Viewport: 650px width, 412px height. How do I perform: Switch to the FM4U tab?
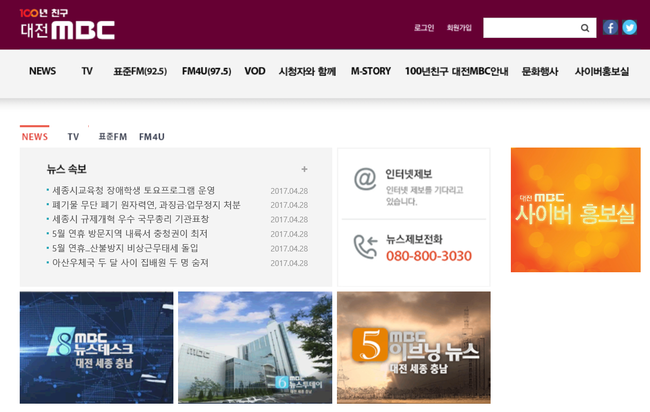tap(152, 136)
